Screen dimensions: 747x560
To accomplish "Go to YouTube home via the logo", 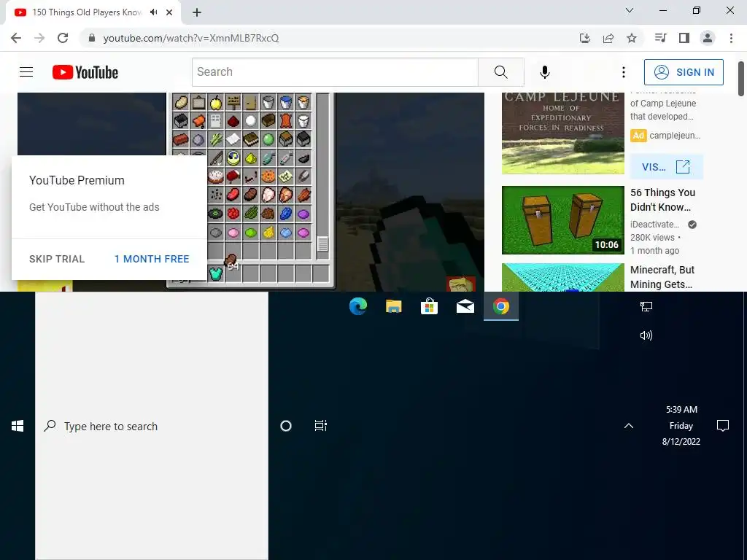I will coord(85,72).
